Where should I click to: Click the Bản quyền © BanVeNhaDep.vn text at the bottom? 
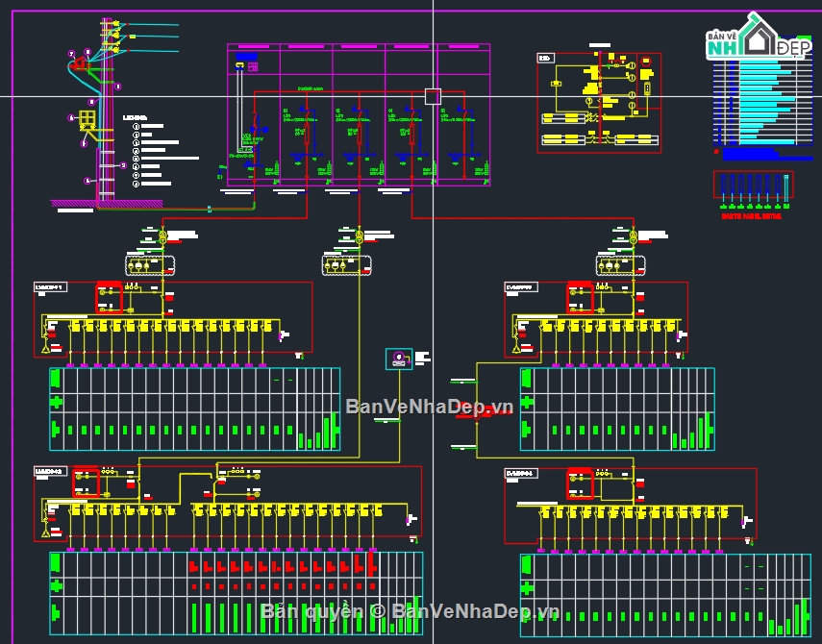[x=410, y=611]
